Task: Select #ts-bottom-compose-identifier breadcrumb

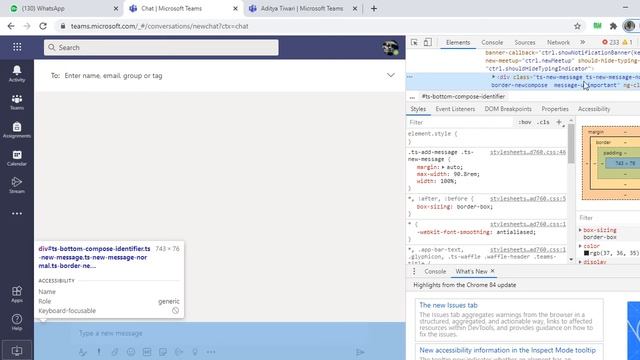Action: point(463,97)
